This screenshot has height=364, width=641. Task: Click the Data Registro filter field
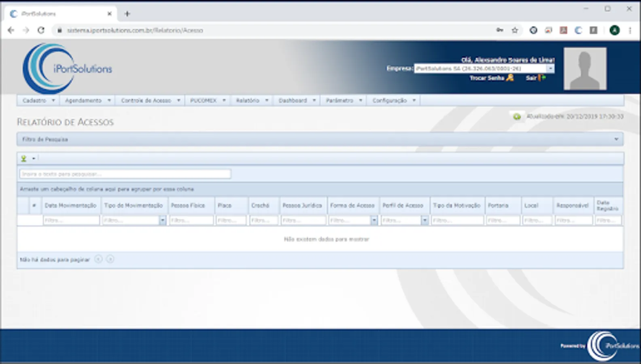[x=608, y=220]
